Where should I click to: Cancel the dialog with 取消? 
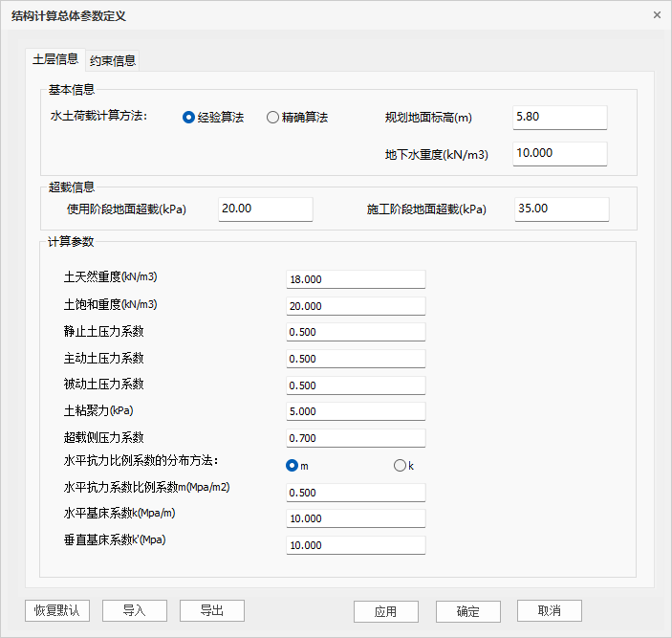pos(549,611)
